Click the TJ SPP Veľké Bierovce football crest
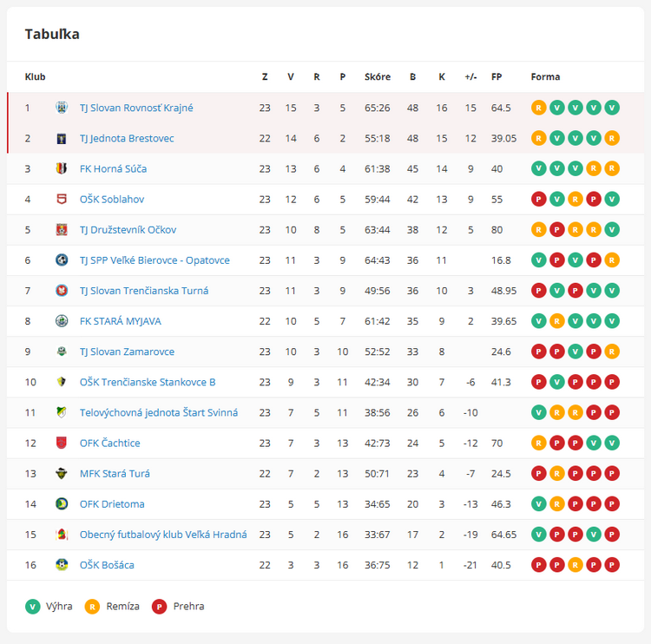651x644 pixels. pos(62,260)
